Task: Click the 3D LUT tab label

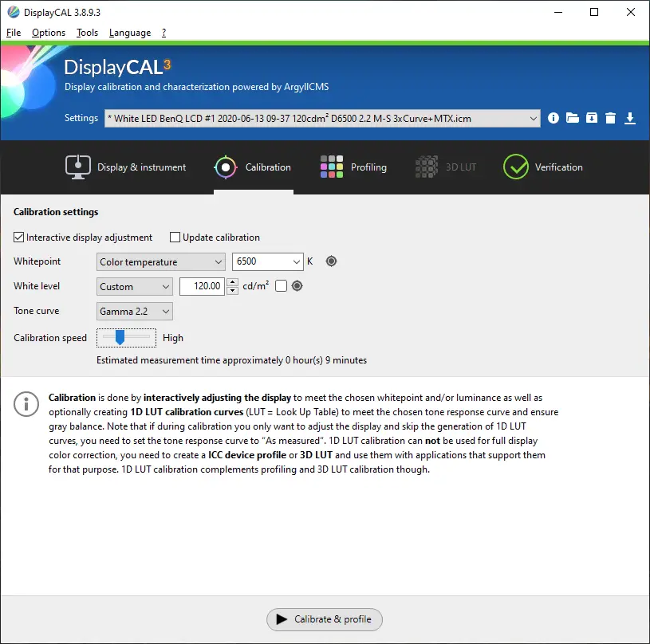Action: (460, 167)
